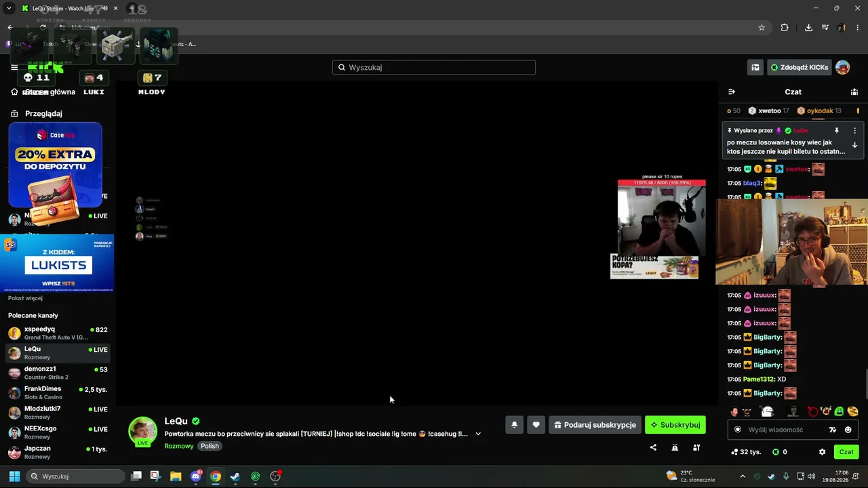The height and width of the screenshot is (488, 868).
Task: Open xspeedyq recommended channel
Action: click(58, 333)
